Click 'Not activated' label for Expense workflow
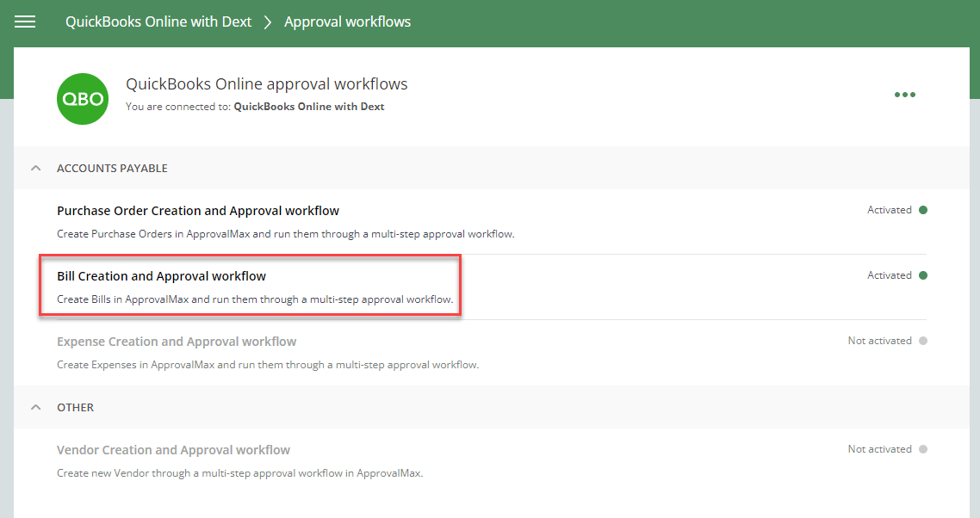 [x=879, y=341]
